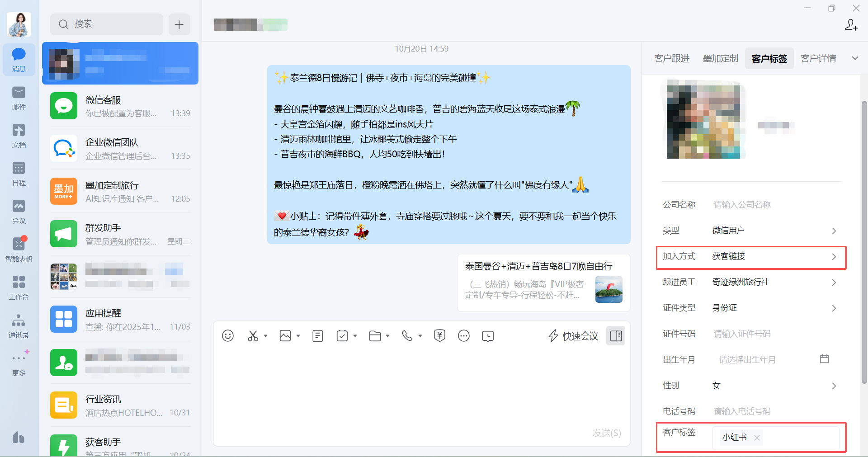Switch to the 客户跟进 tab
Image resolution: width=868 pixels, height=457 pixels.
pyautogui.click(x=672, y=58)
